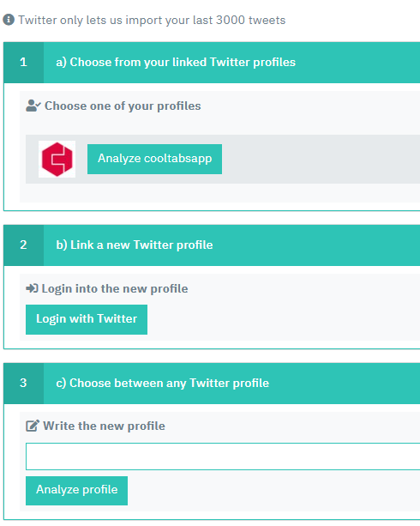Click the user-check icon beside Choose profiles
The image size is (420, 526).
33,106
